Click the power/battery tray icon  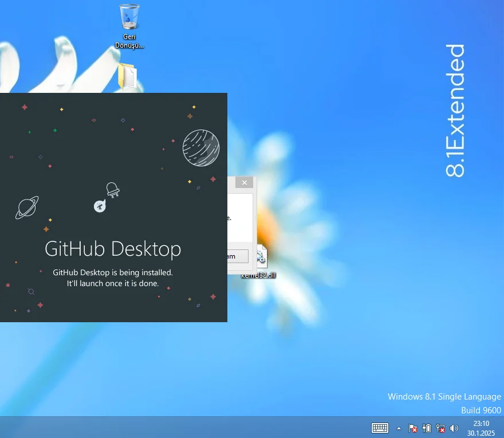point(427,428)
